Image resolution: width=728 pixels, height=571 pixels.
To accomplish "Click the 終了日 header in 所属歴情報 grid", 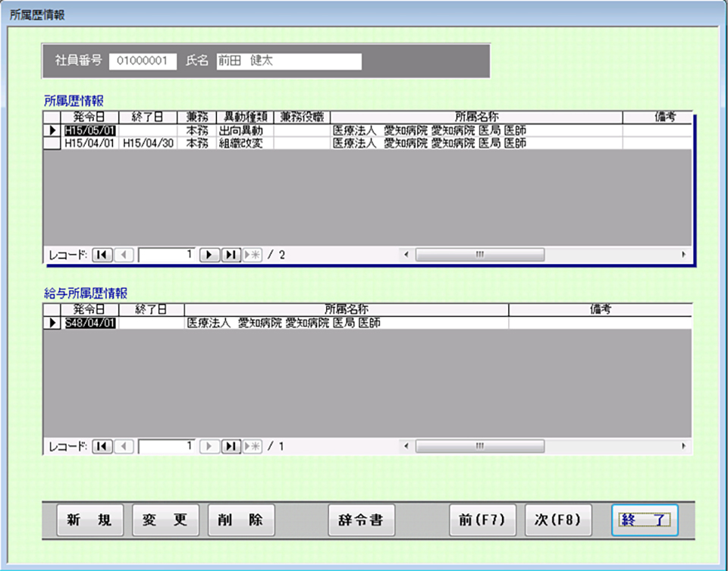I will point(148,117).
